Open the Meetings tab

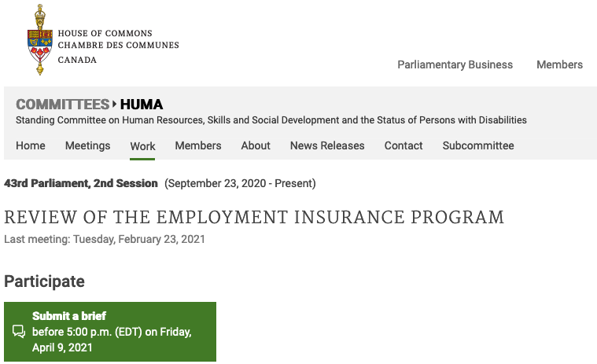pos(88,145)
